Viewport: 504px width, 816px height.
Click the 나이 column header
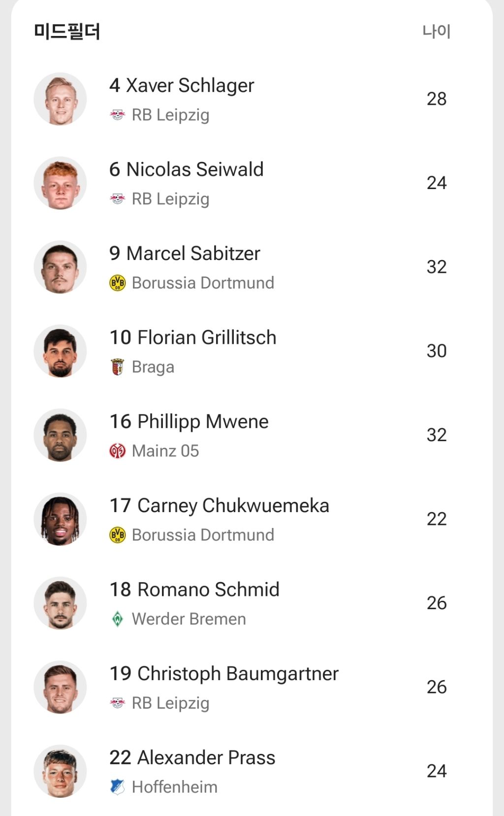point(436,32)
